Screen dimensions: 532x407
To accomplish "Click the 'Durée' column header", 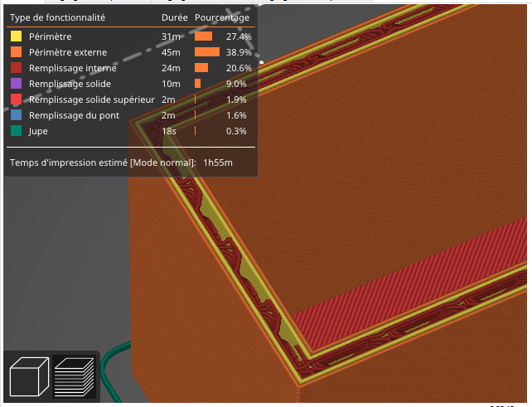I will (x=174, y=17).
